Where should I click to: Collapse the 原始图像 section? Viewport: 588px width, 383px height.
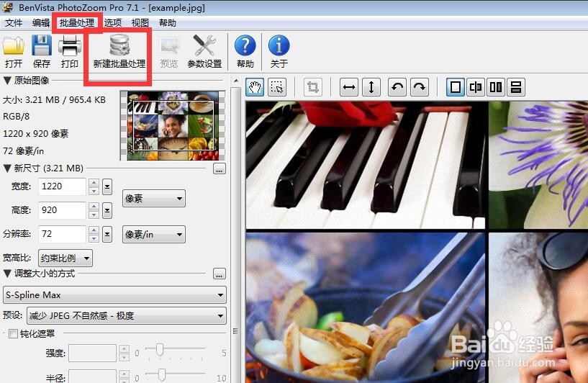coord(7,81)
